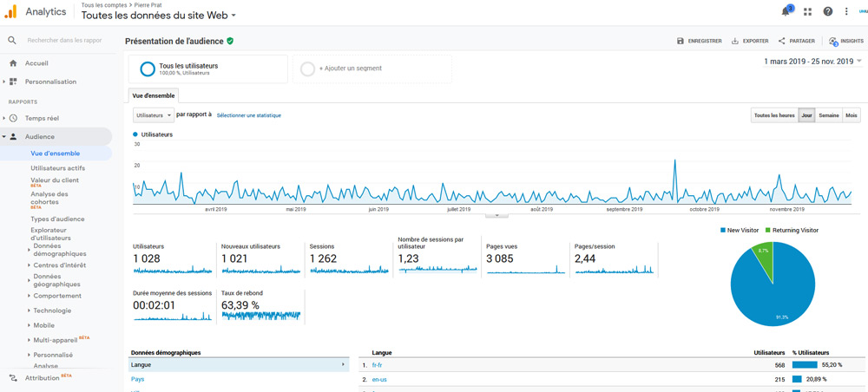868x392 pixels.
Task: Open the Utilisateurs metric dropdown
Action: point(154,115)
